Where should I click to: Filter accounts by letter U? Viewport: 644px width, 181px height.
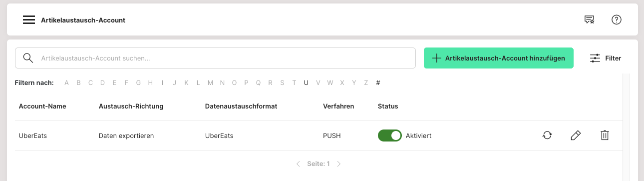pyautogui.click(x=306, y=82)
